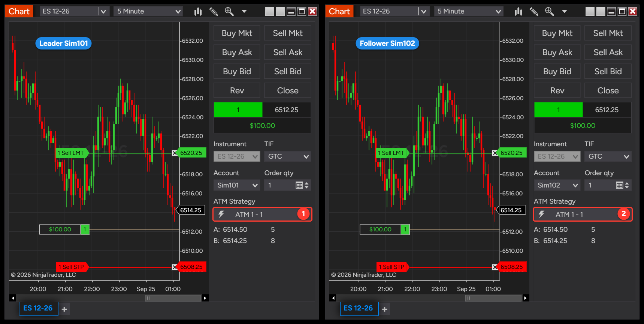Image resolution: width=644 pixels, height=324 pixels.
Task: Click Close position in Leader Sim101 panel
Action: point(288,91)
